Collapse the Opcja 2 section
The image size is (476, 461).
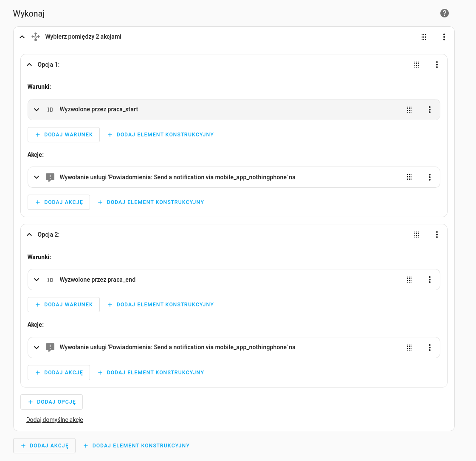29,235
